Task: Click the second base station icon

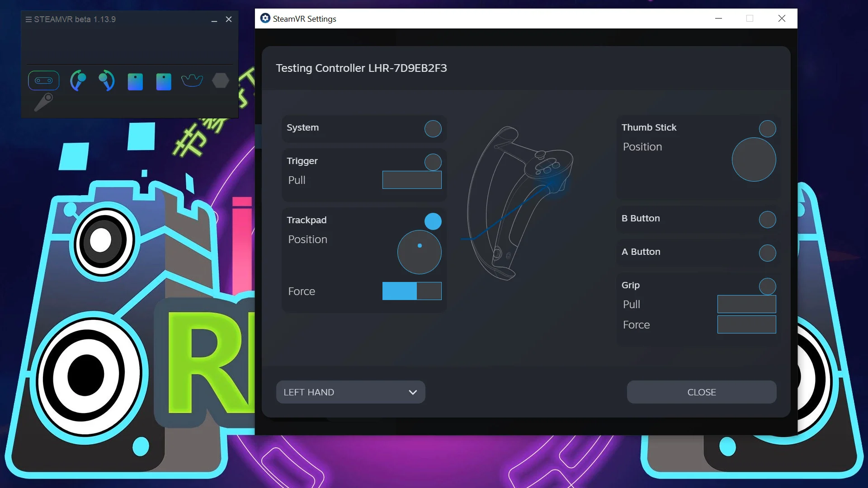Action: point(164,82)
